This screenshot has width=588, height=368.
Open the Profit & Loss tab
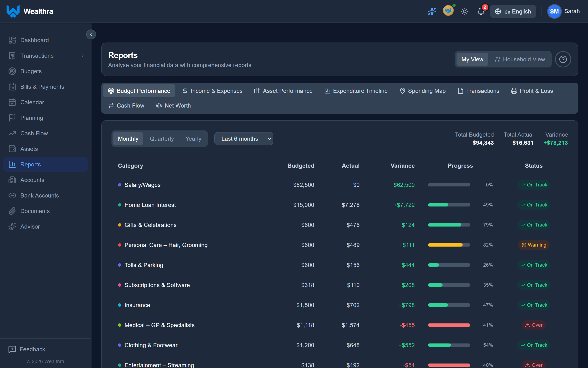coord(532,91)
